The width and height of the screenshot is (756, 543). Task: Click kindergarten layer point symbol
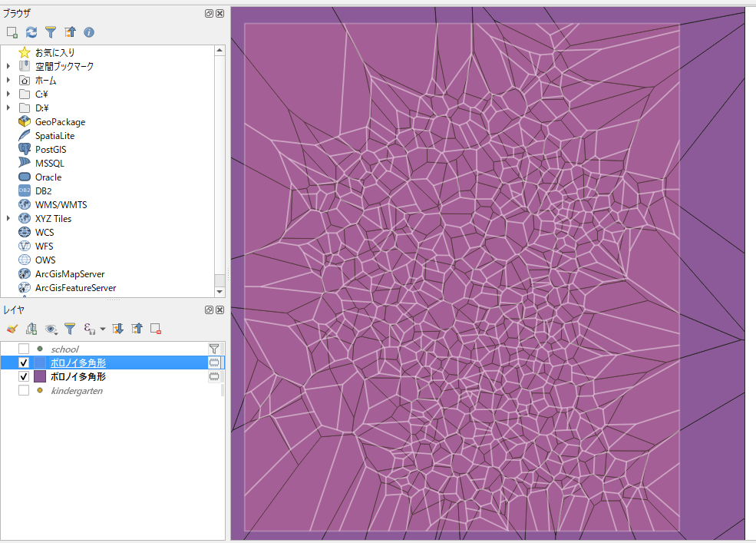click(40, 390)
